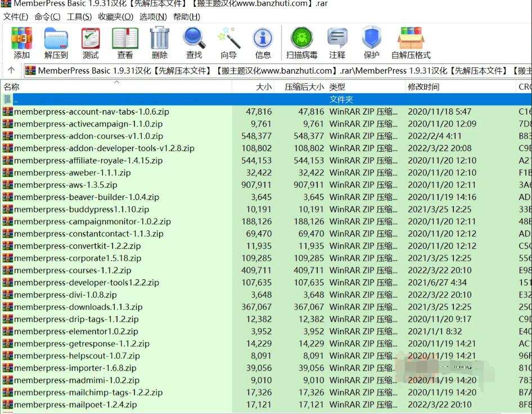
Task: Select memberpress-activecampaign-1.1.0.zip
Action: (x=88, y=124)
